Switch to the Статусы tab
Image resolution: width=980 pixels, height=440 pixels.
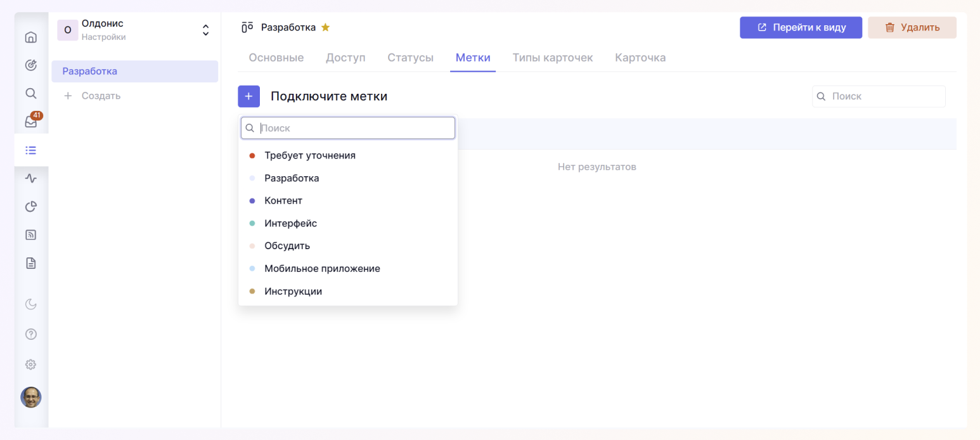[410, 58]
